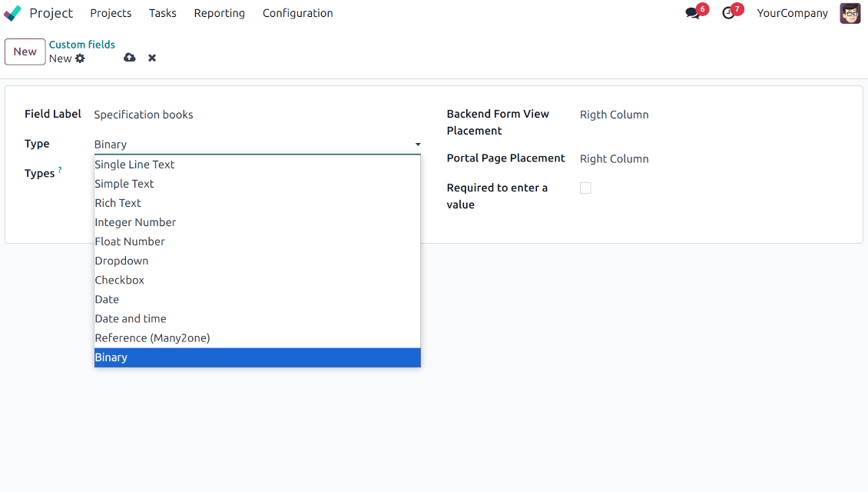Image resolution: width=868 pixels, height=492 pixels.
Task: Enable Required to enter a value checkbox
Action: coord(585,188)
